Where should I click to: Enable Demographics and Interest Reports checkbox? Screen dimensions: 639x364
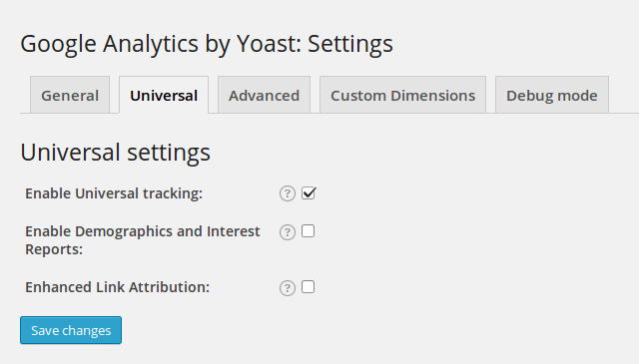(x=309, y=230)
